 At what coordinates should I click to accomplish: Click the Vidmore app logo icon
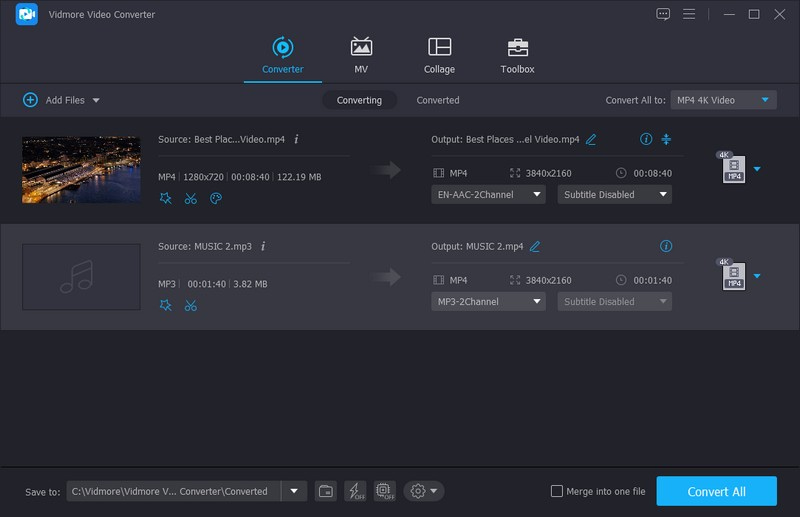[x=27, y=14]
